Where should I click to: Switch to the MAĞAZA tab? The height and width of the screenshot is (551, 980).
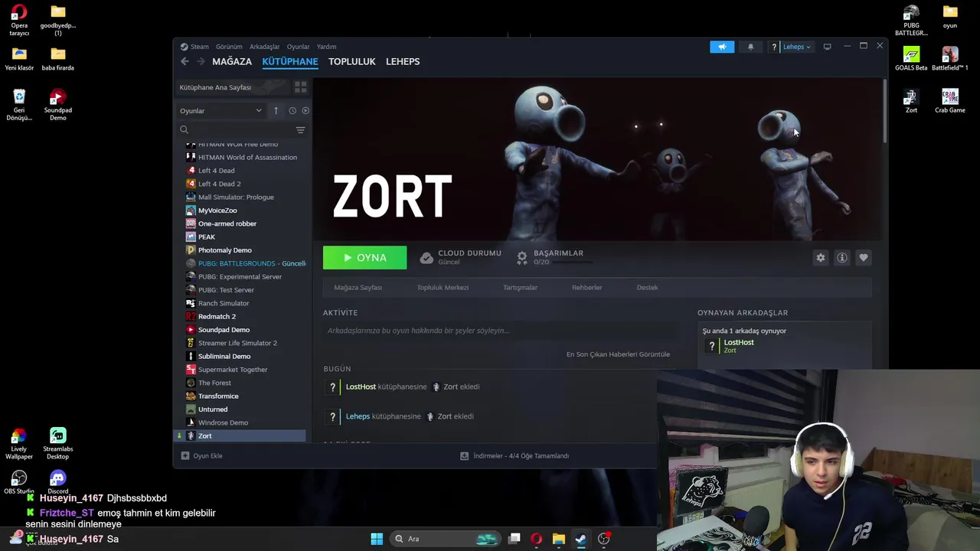click(x=232, y=61)
